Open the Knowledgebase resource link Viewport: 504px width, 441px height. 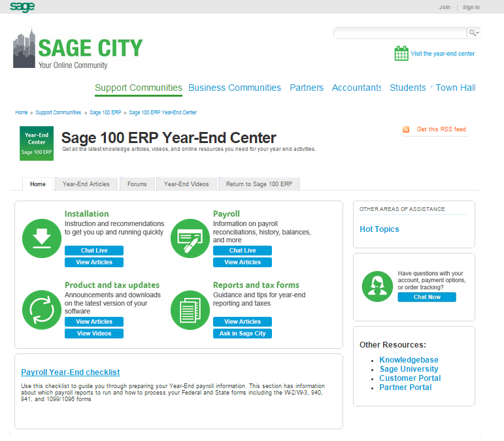click(x=409, y=360)
